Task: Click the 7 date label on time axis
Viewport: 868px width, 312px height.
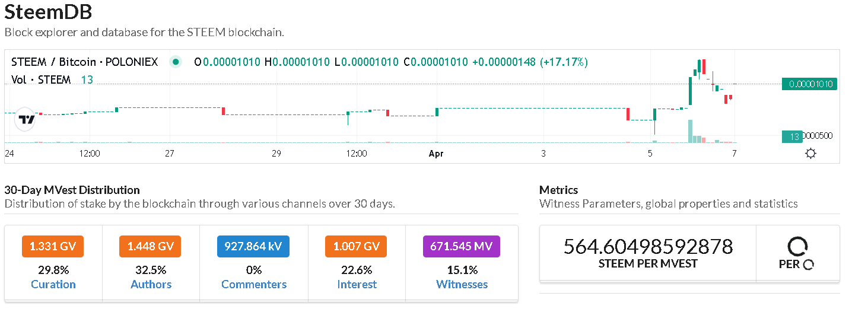Action: [x=734, y=154]
